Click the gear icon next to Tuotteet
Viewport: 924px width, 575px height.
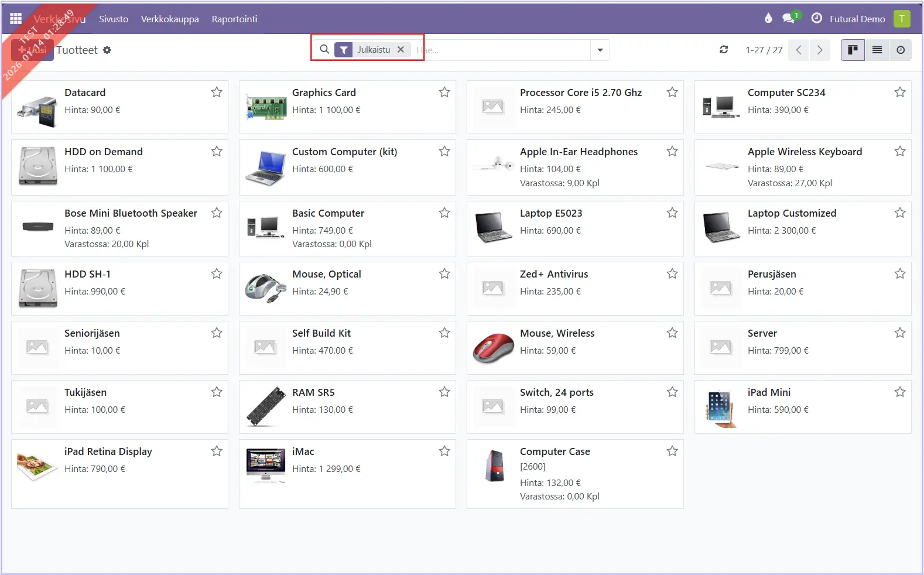tap(107, 50)
